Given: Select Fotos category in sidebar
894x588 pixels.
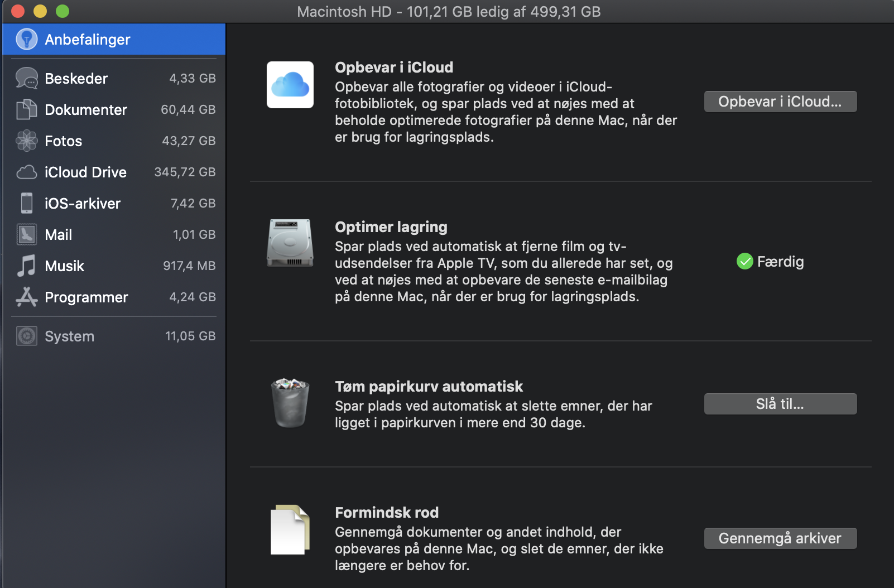Looking at the screenshot, I should (x=114, y=141).
